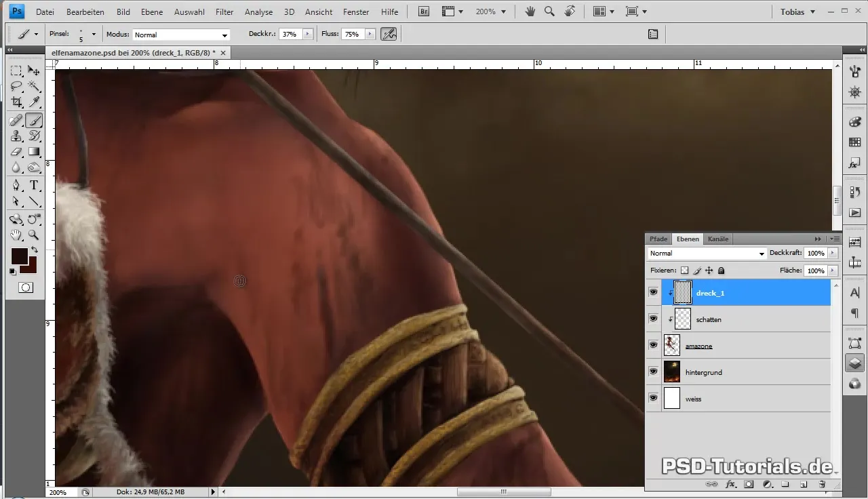The image size is (868, 499).
Task: Open the layer Deckkraft slider arrow
Action: pos(833,253)
